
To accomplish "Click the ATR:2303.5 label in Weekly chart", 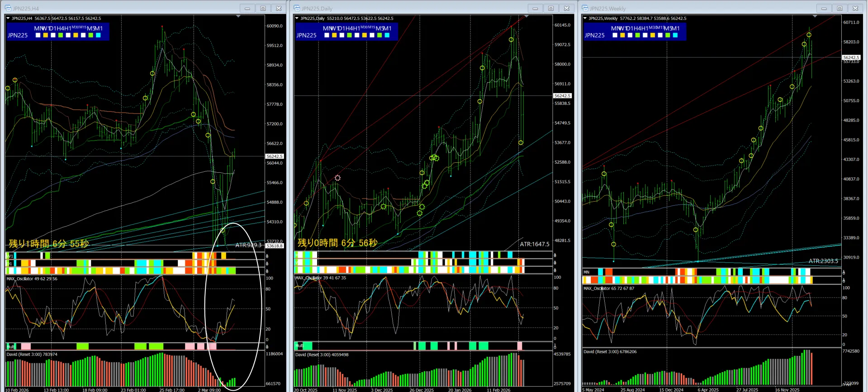I will click(823, 261).
